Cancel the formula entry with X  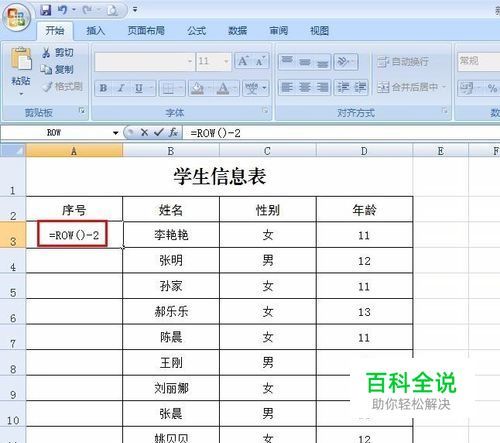click(x=144, y=133)
